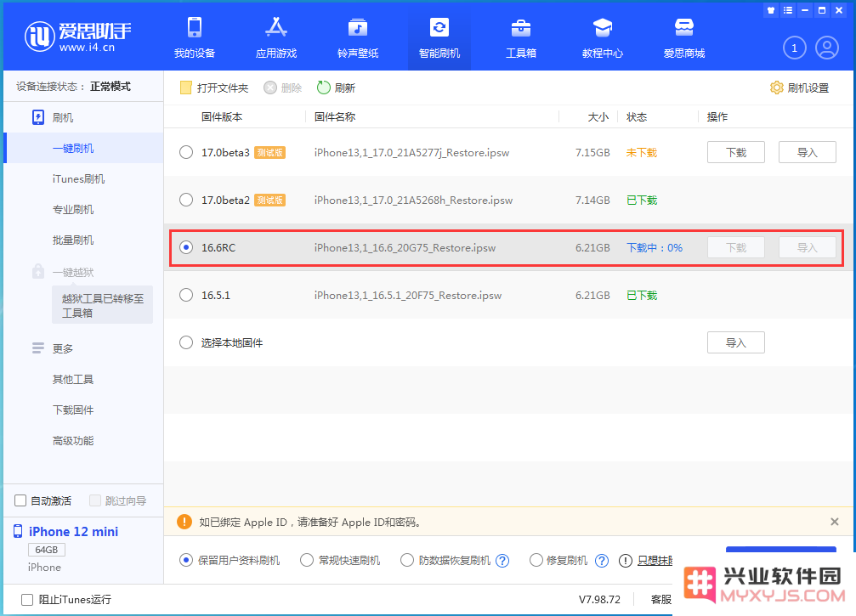Click the 删除 delete icon
The height and width of the screenshot is (616, 856).
[x=270, y=88]
